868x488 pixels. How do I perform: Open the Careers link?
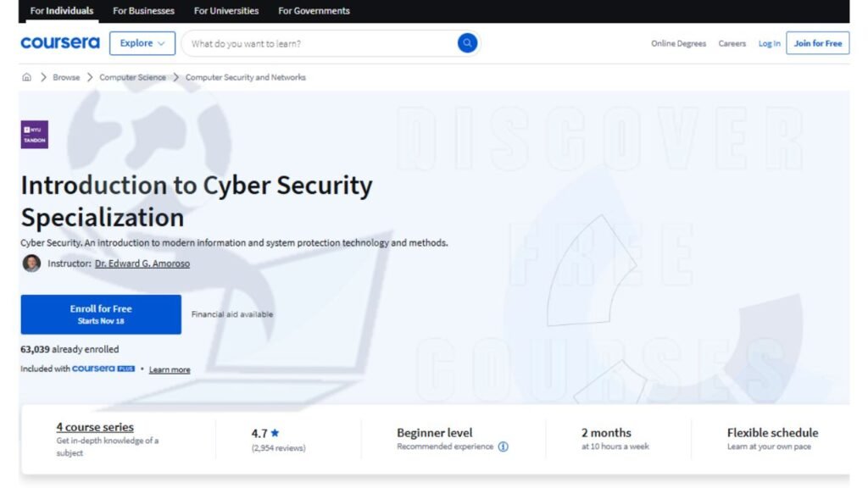coord(732,43)
